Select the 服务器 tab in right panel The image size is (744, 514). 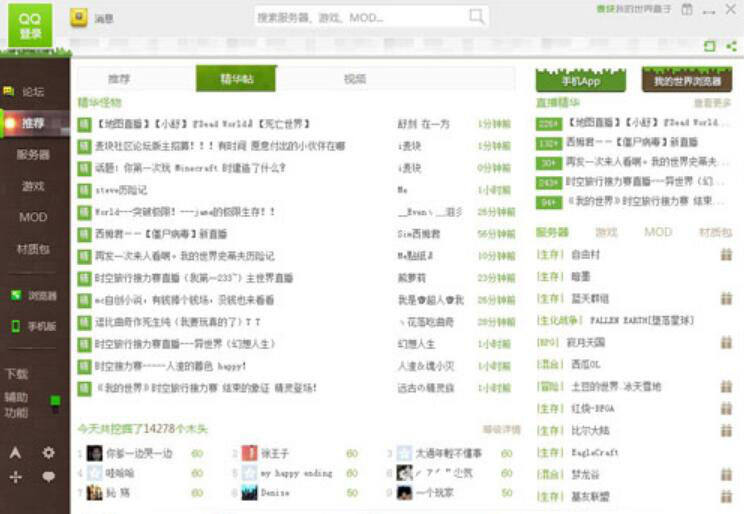(x=552, y=232)
